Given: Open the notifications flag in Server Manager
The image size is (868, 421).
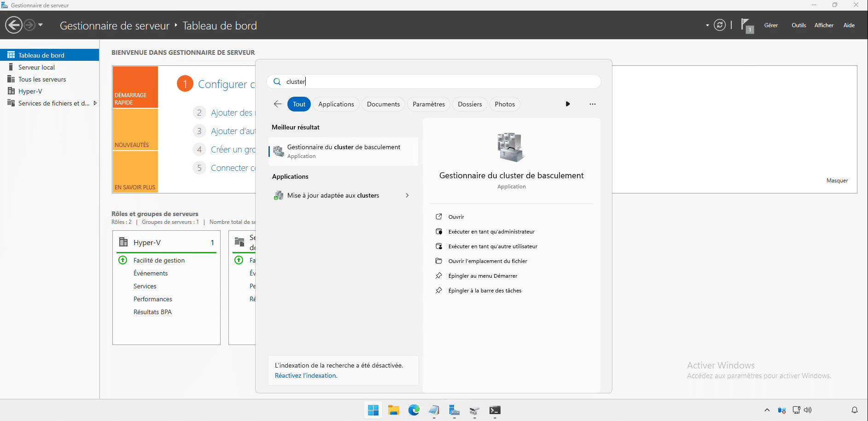Looking at the screenshot, I should point(747,25).
